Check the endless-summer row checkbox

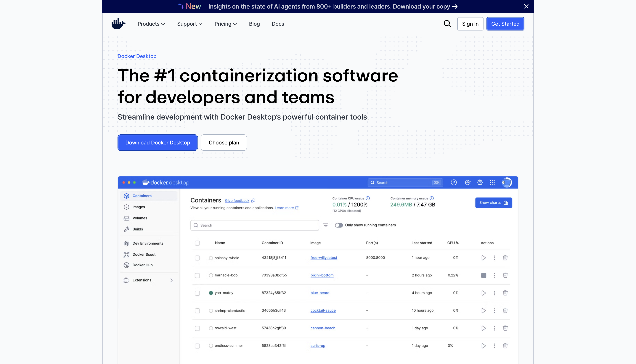pyautogui.click(x=197, y=346)
